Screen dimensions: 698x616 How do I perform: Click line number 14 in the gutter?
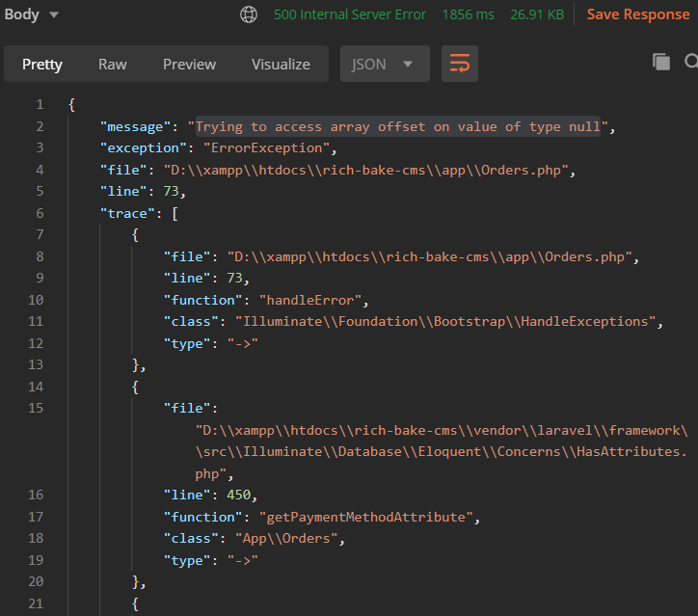(x=36, y=387)
